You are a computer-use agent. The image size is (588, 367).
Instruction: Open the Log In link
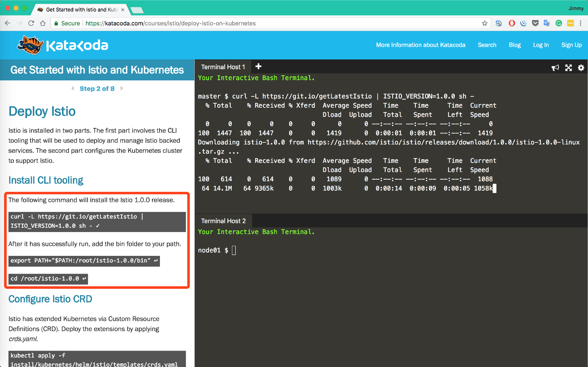541,45
